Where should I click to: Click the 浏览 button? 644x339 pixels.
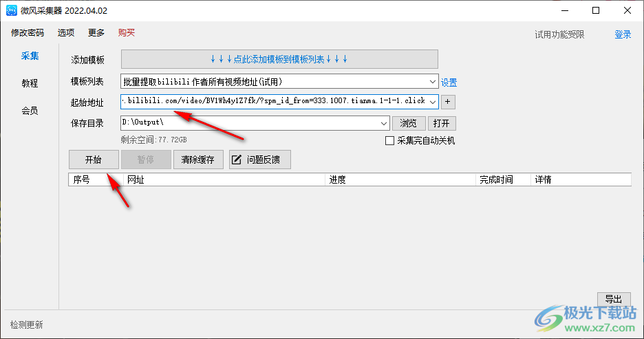point(409,123)
